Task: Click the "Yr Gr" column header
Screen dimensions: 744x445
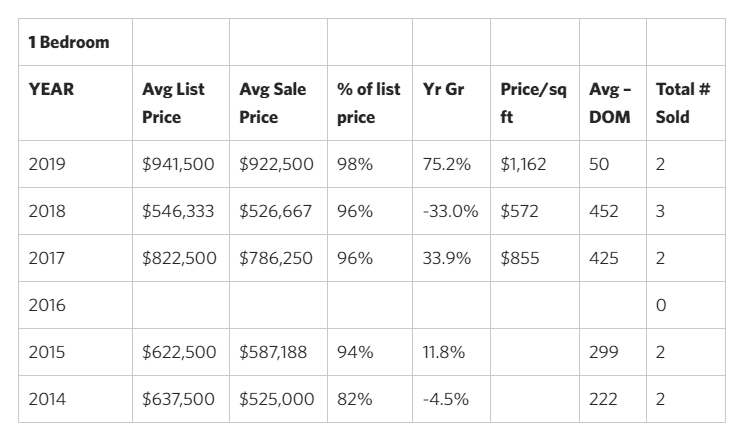Action: coord(443,89)
